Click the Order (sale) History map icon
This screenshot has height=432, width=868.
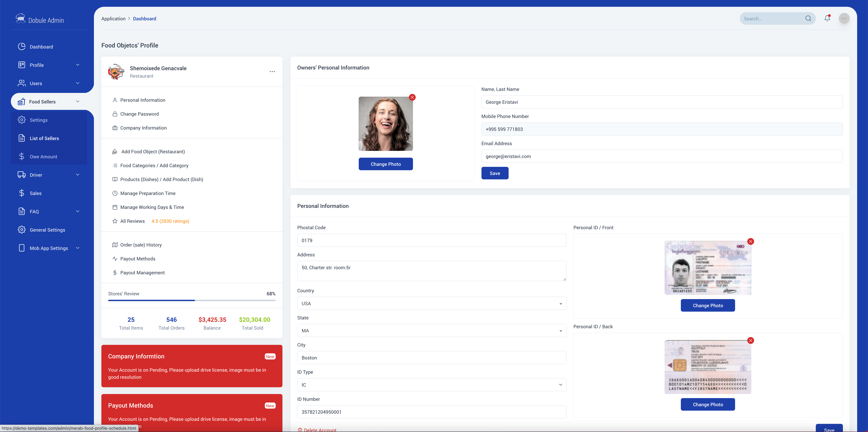pos(115,245)
